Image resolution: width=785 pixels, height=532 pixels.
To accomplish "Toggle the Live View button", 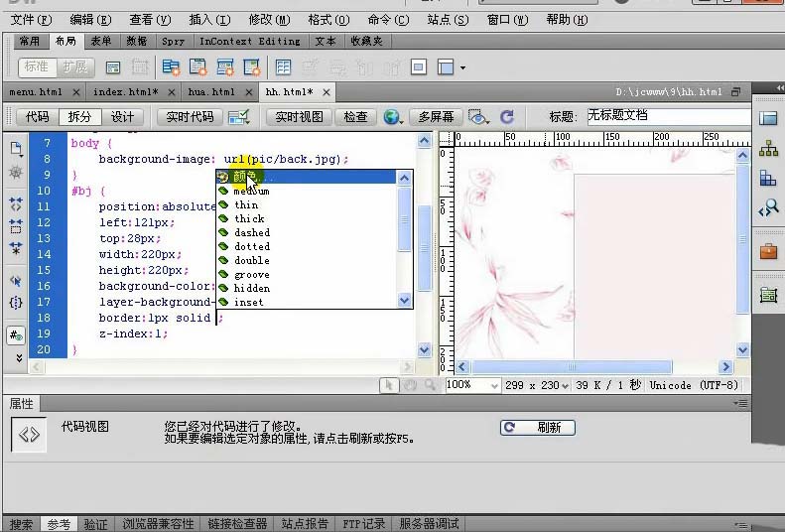I will [299, 117].
